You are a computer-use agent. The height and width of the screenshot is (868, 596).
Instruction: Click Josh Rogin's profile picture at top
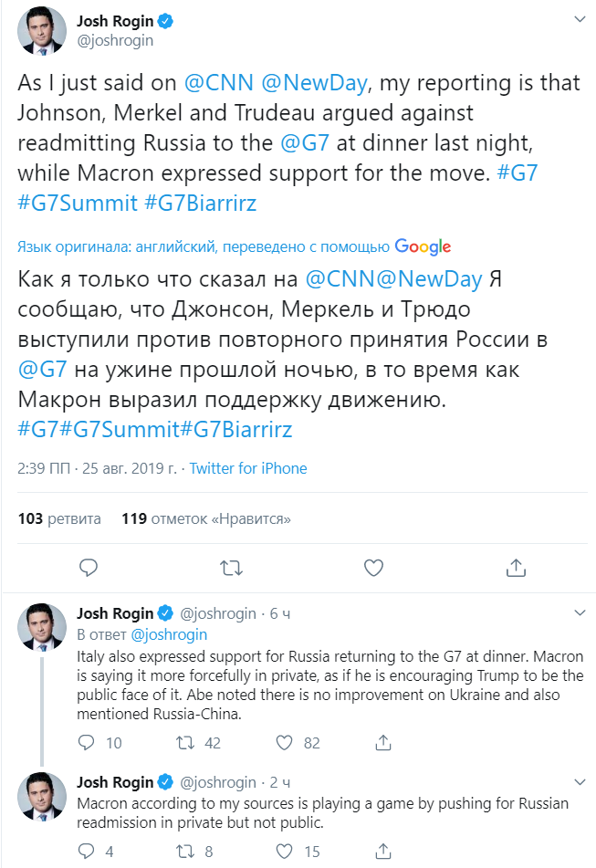coord(42,30)
